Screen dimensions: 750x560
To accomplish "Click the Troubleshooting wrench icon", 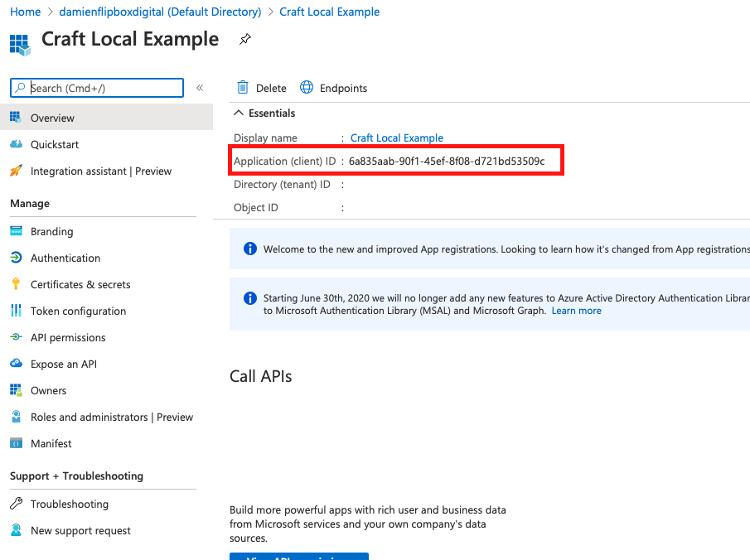I will (x=16, y=503).
